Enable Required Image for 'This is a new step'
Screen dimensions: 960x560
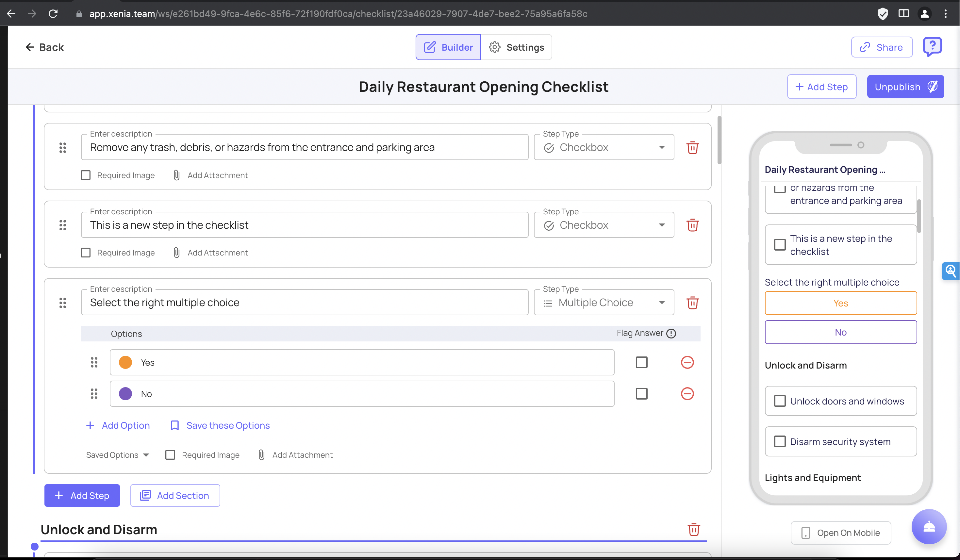pyautogui.click(x=86, y=253)
